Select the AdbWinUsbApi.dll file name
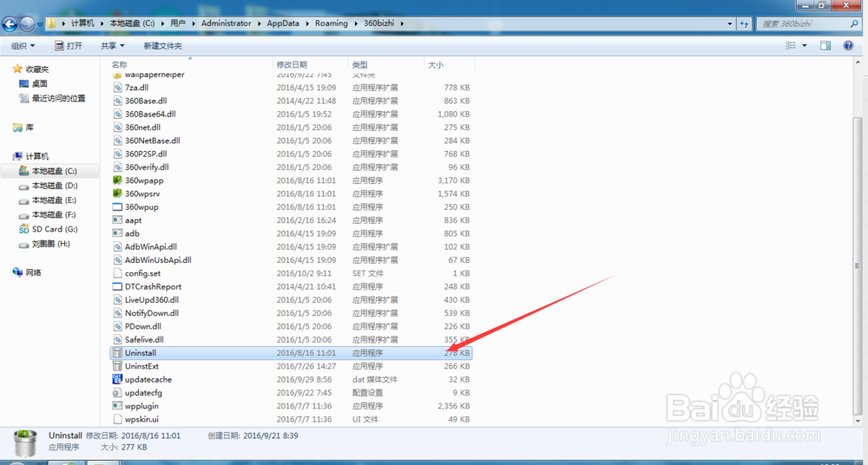 coord(158,259)
